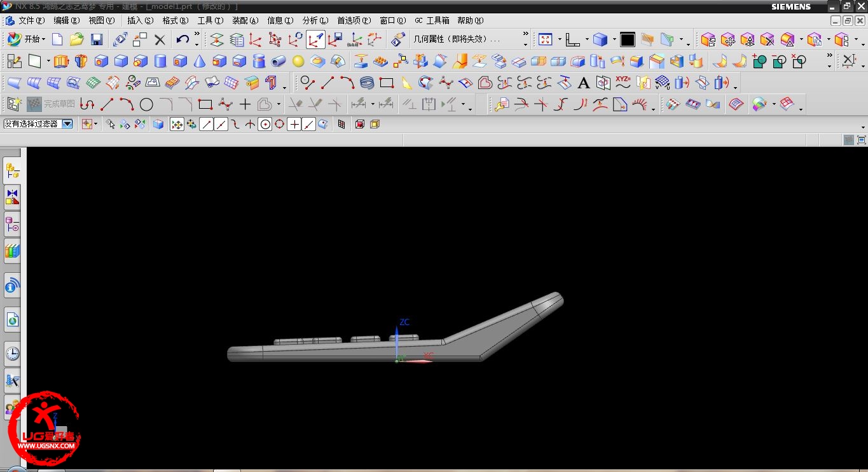Toggle Snap to Point on Face
The height and width of the screenshot is (472, 868).
(x=323, y=124)
